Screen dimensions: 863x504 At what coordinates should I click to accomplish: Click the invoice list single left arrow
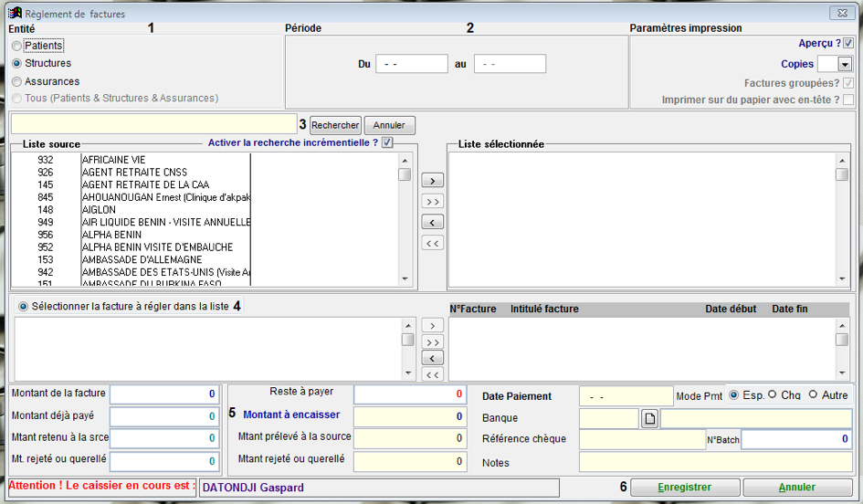(x=432, y=358)
